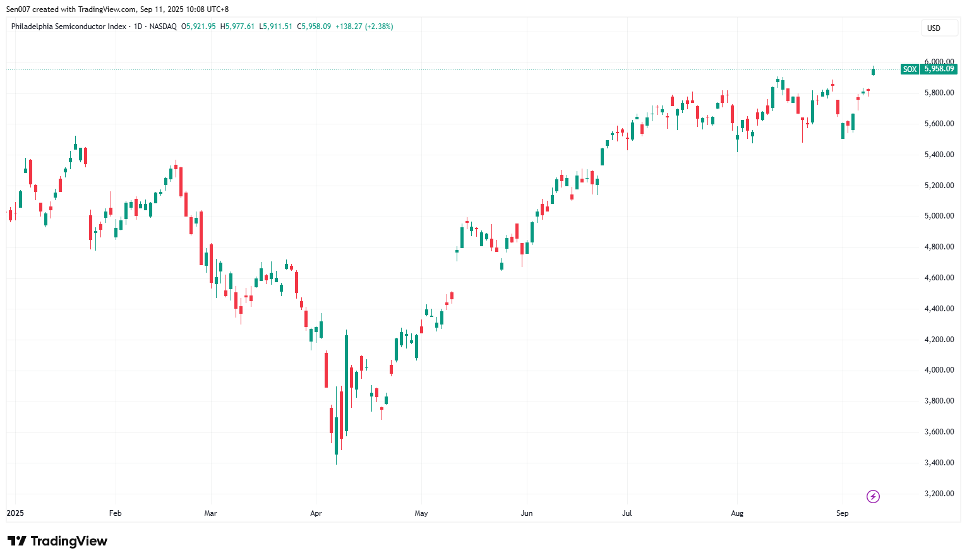Click the O5,921.95 open price value

pyautogui.click(x=198, y=27)
